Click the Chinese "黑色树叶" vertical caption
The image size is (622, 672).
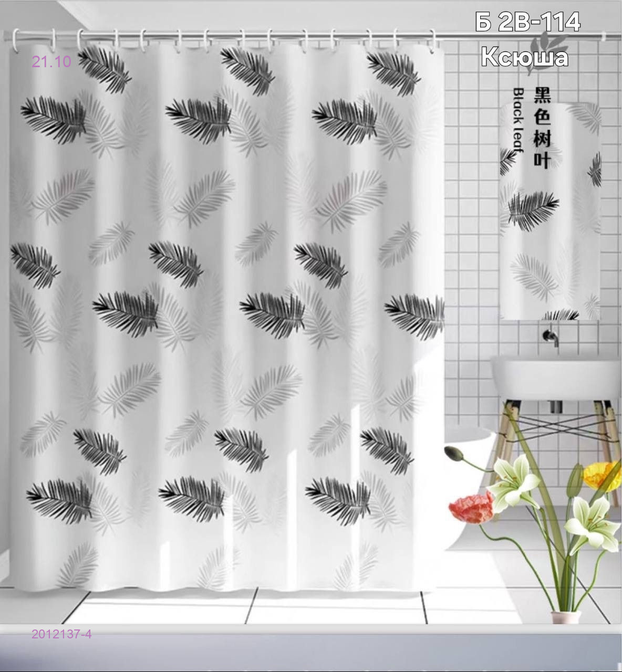542,128
